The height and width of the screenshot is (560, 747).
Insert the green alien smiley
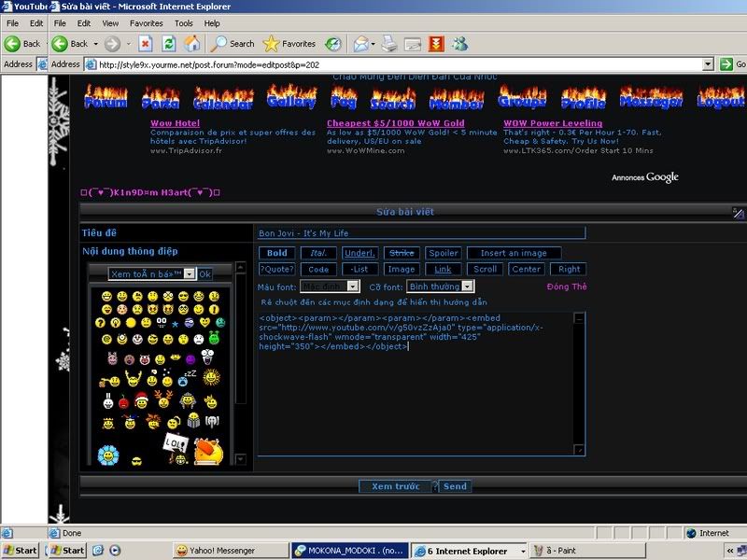click(x=214, y=338)
